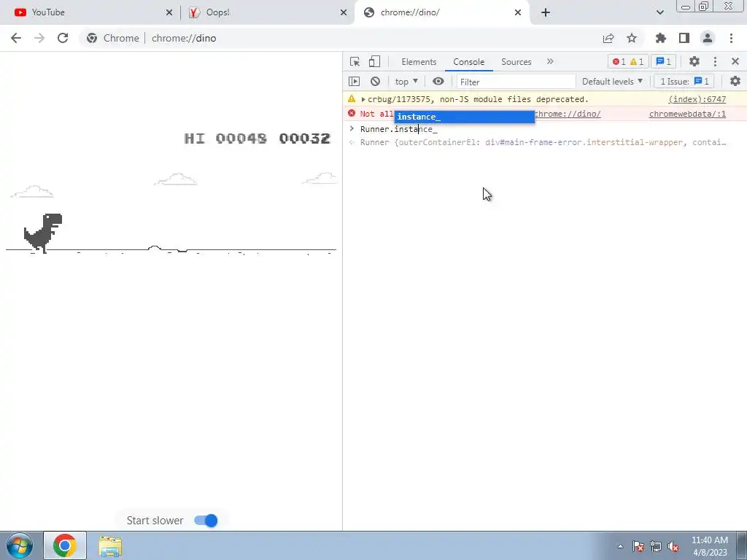Close the YouTube tab
The image size is (747, 560).
169,12
